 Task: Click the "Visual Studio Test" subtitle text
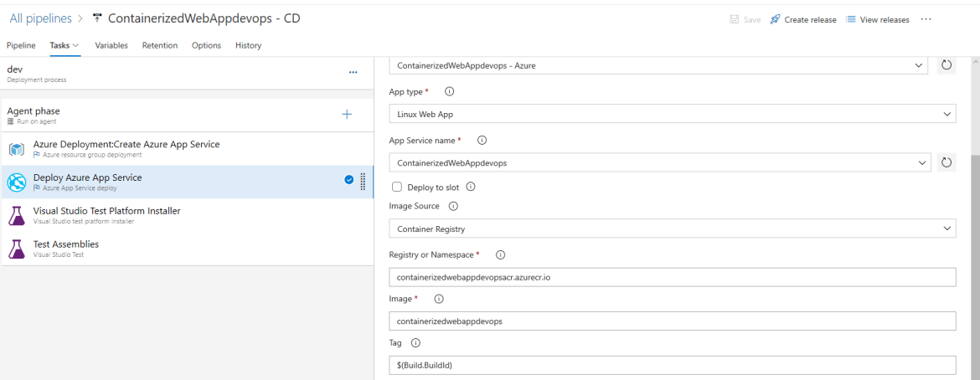[58, 254]
